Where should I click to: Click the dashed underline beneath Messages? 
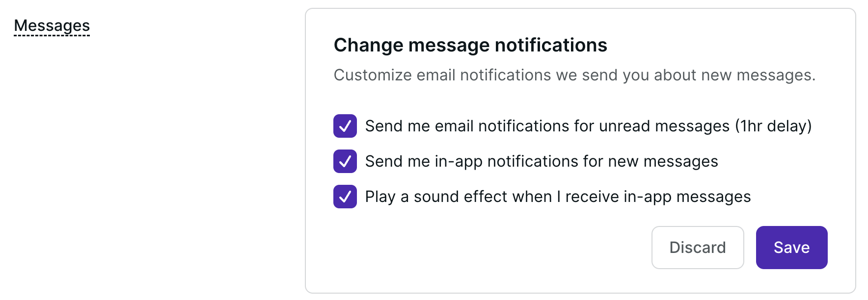click(x=52, y=35)
